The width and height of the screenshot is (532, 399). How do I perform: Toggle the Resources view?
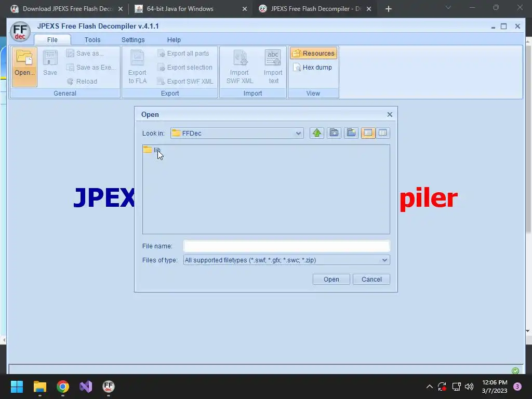[313, 54]
